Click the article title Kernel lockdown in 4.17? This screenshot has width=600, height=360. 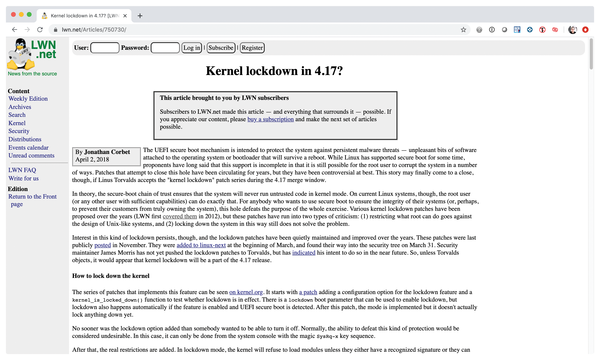click(x=274, y=71)
